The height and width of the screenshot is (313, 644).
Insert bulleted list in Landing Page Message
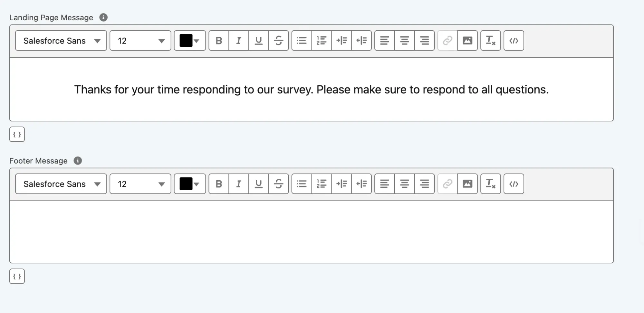point(302,41)
